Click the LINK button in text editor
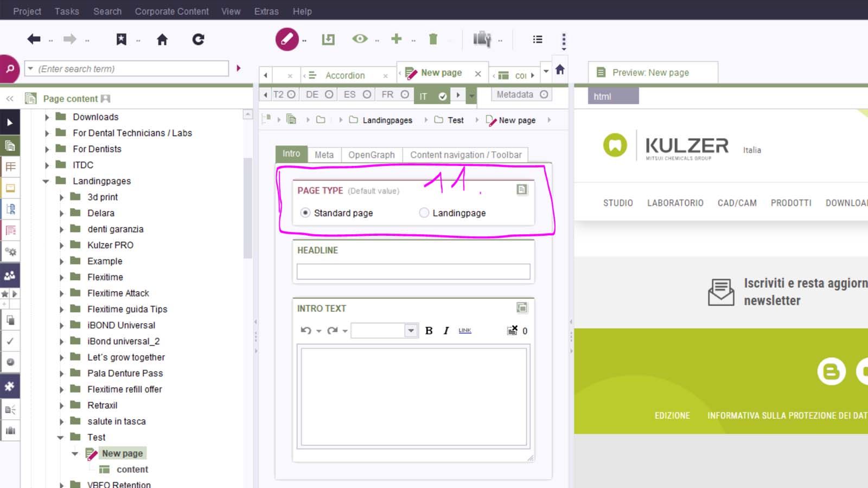The height and width of the screenshot is (488, 868). pos(465,331)
